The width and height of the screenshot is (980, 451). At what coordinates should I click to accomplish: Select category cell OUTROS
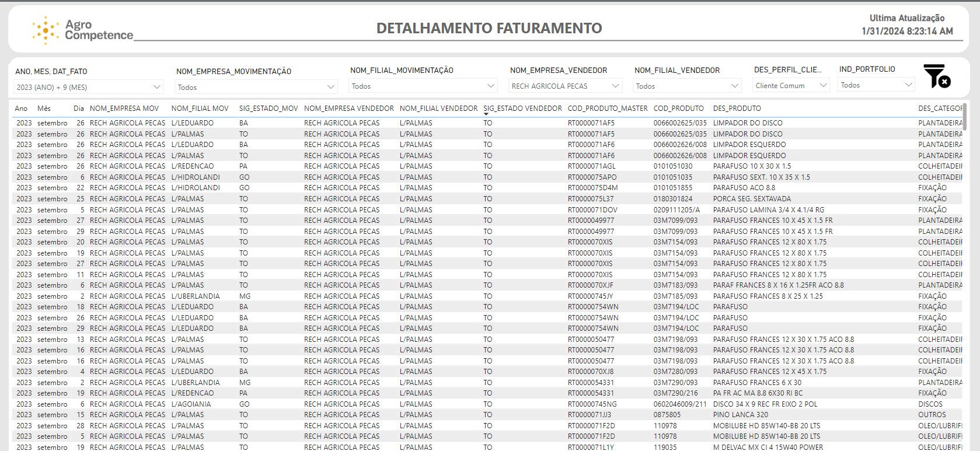point(932,415)
